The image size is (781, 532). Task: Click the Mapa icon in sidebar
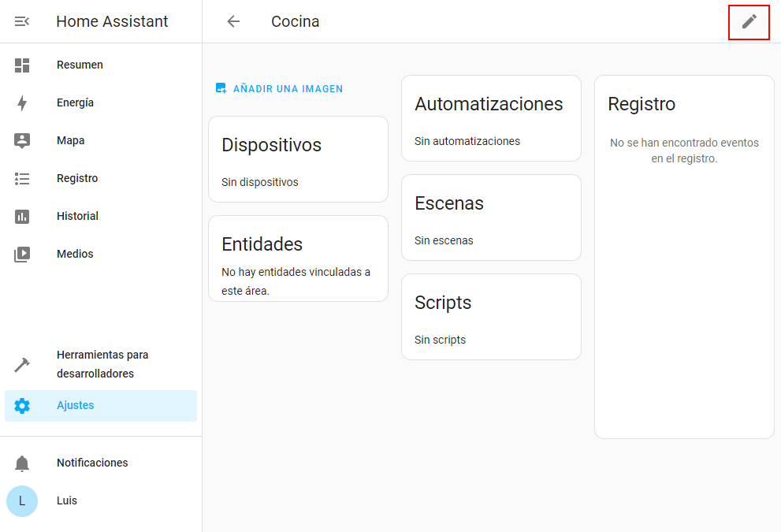pyautogui.click(x=22, y=141)
